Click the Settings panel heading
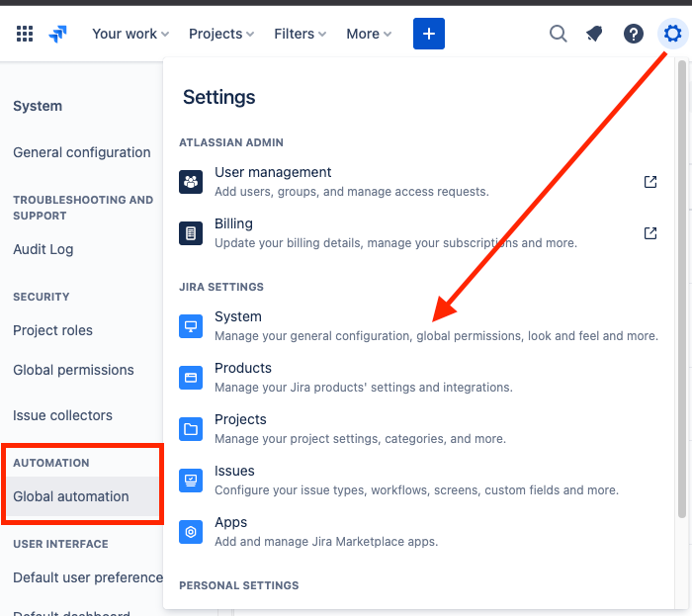 218,97
